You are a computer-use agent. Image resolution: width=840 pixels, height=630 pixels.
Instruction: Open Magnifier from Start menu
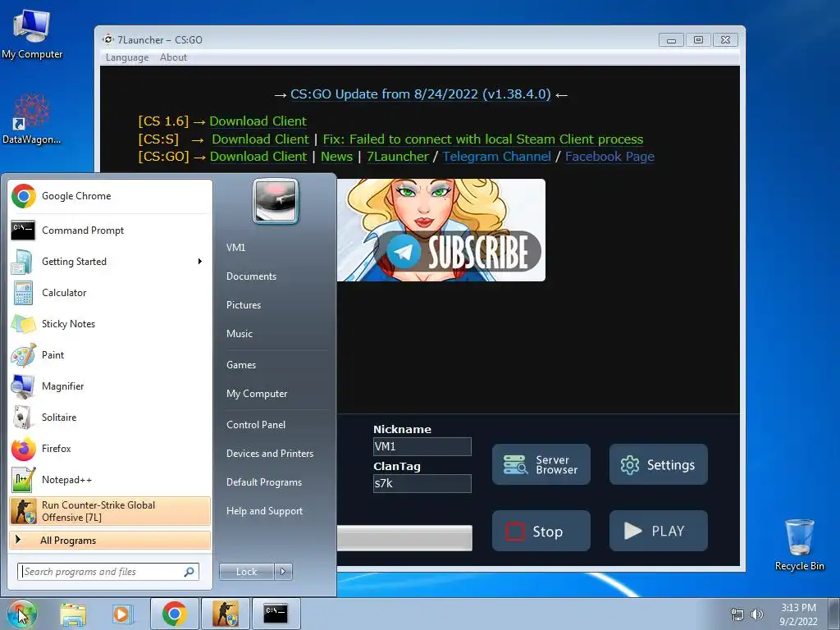click(110, 386)
